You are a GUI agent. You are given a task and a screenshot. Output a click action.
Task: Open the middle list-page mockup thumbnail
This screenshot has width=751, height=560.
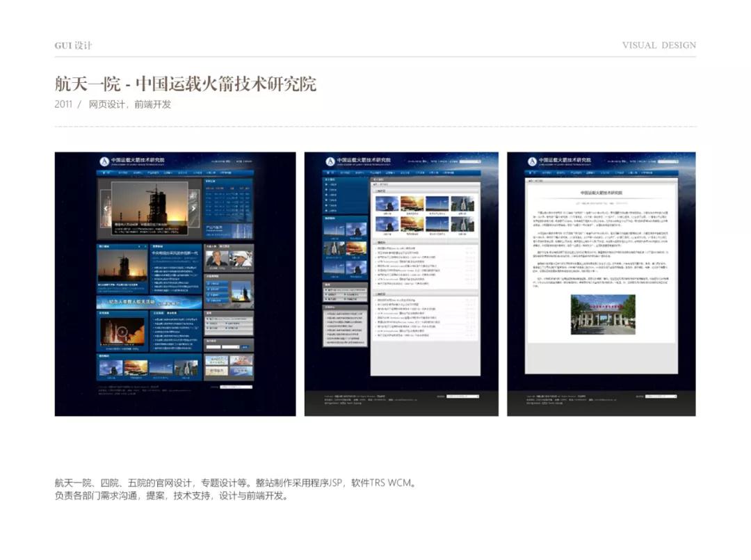click(401, 284)
